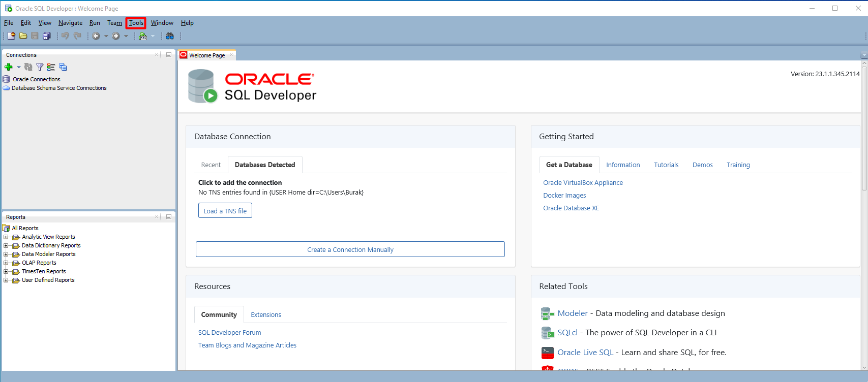Click the Open folder toolbar icon
The height and width of the screenshot is (382, 868).
point(23,36)
